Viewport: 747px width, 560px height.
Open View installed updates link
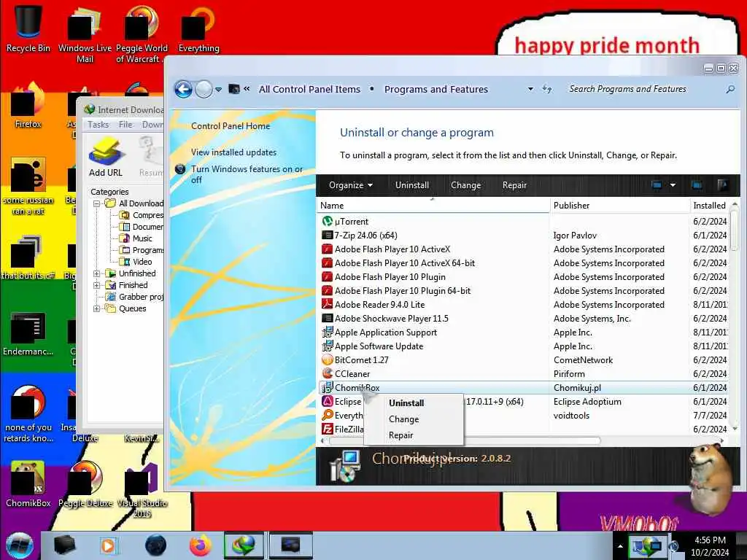point(234,152)
